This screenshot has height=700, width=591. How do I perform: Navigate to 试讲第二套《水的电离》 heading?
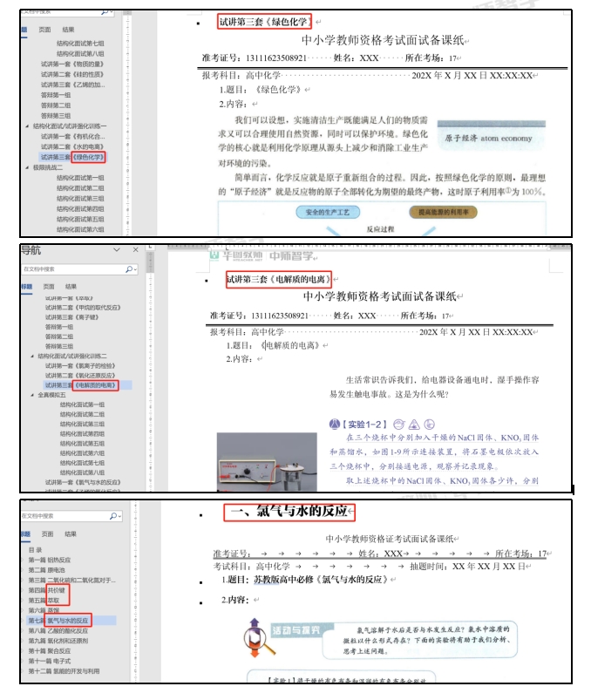(x=73, y=146)
